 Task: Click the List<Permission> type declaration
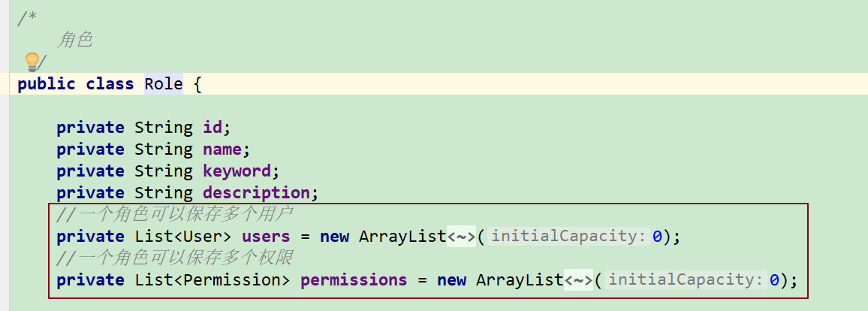212,280
